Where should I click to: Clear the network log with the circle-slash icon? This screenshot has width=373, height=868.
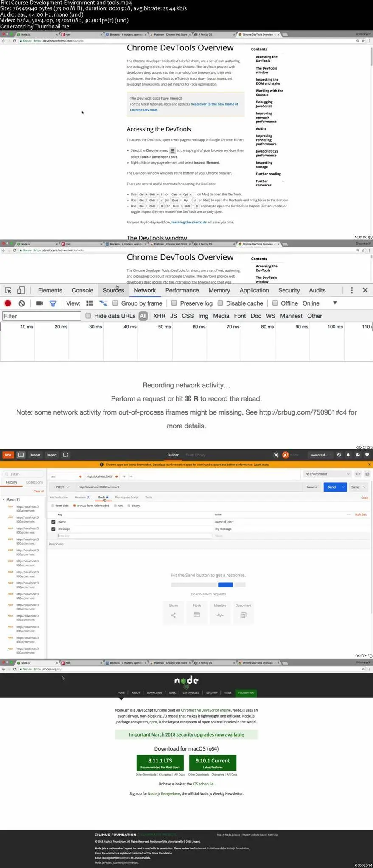click(22, 303)
